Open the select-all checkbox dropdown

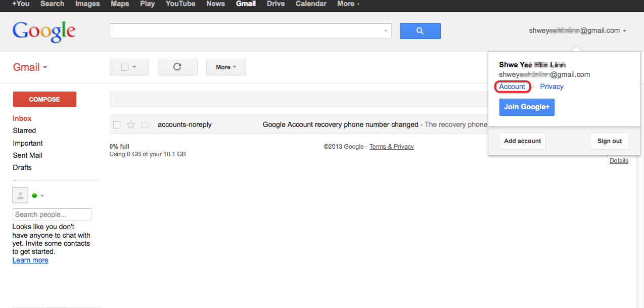(x=129, y=67)
